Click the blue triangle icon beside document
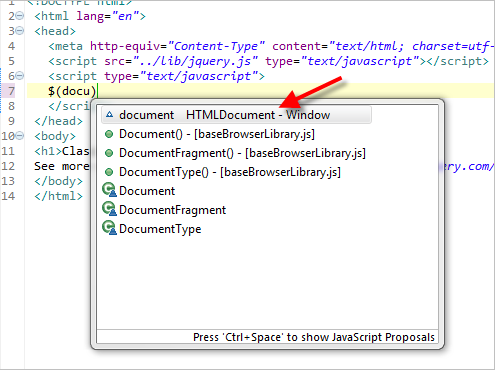495x370 pixels. (109, 115)
